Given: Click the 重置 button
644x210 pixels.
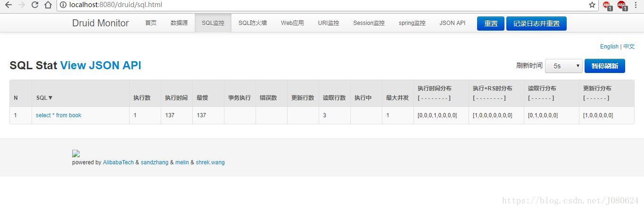Looking at the screenshot, I should pos(491,24).
